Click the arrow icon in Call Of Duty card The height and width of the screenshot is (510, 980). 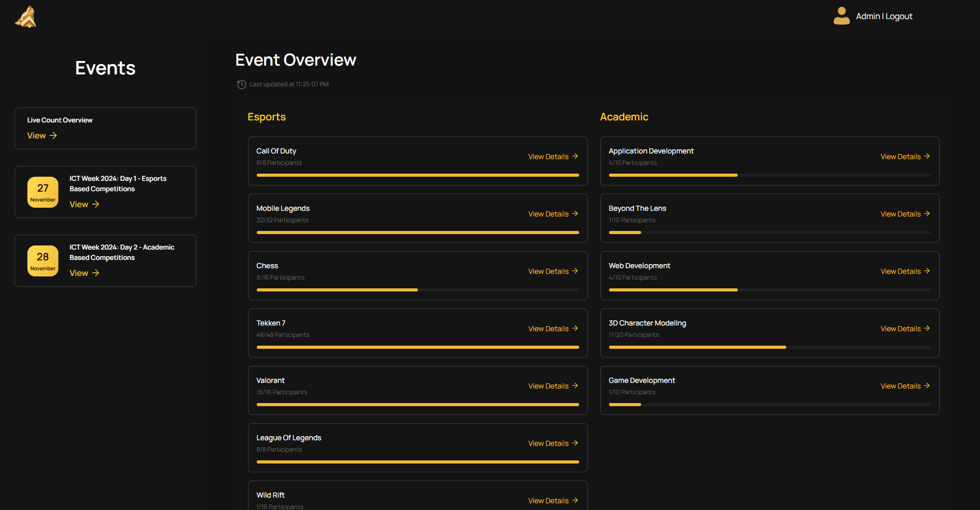click(x=575, y=156)
